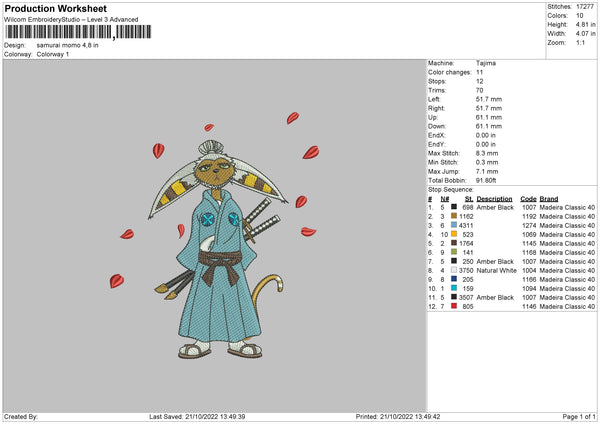Click the Max Jump value 7.1 mm

click(x=487, y=171)
